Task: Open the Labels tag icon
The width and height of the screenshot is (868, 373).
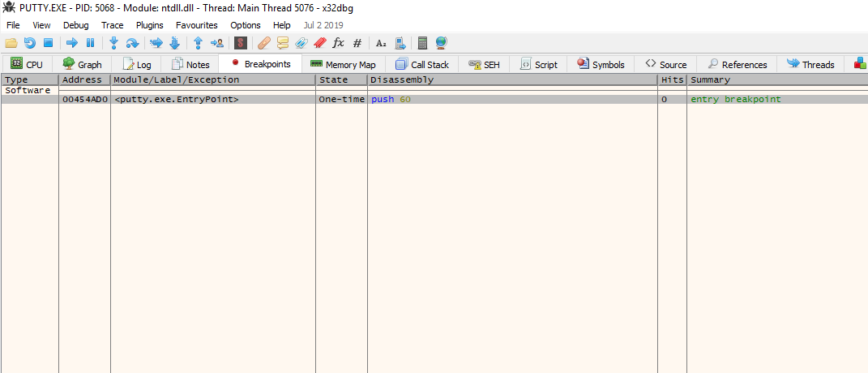Action: 301,43
